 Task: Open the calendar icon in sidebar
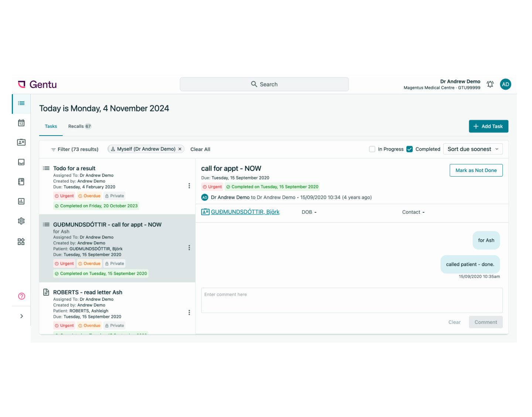pyautogui.click(x=21, y=123)
